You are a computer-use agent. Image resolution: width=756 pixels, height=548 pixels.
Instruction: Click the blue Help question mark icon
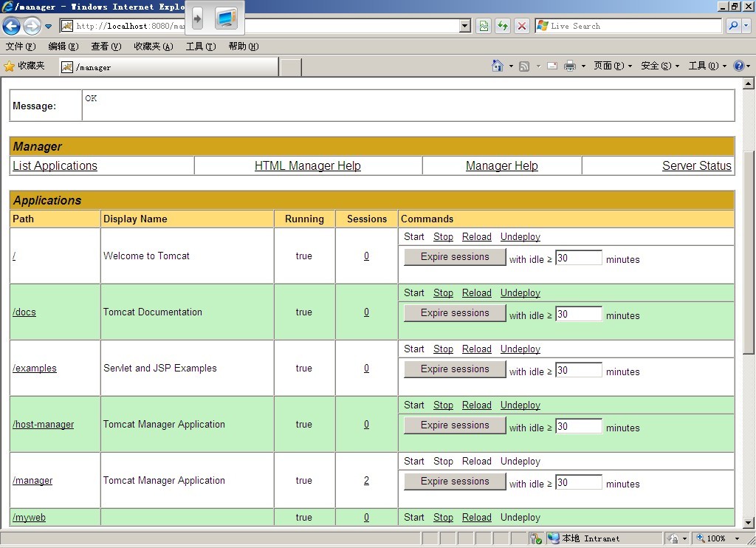pyautogui.click(x=738, y=66)
